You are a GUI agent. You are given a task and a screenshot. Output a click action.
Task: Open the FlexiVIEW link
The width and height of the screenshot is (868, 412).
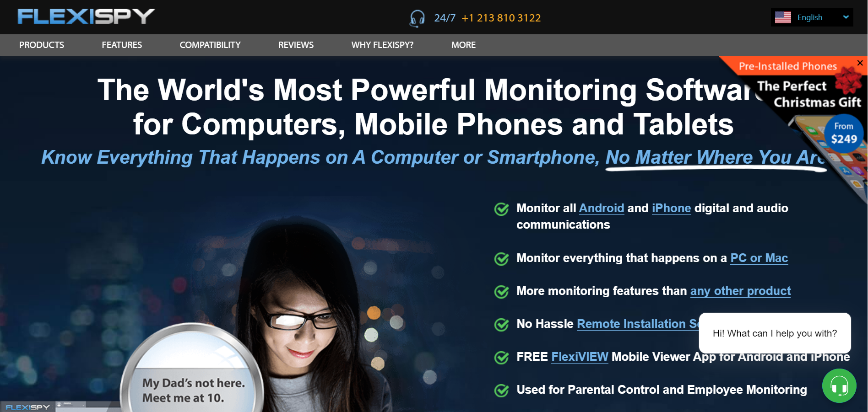click(x=580, y=357)
